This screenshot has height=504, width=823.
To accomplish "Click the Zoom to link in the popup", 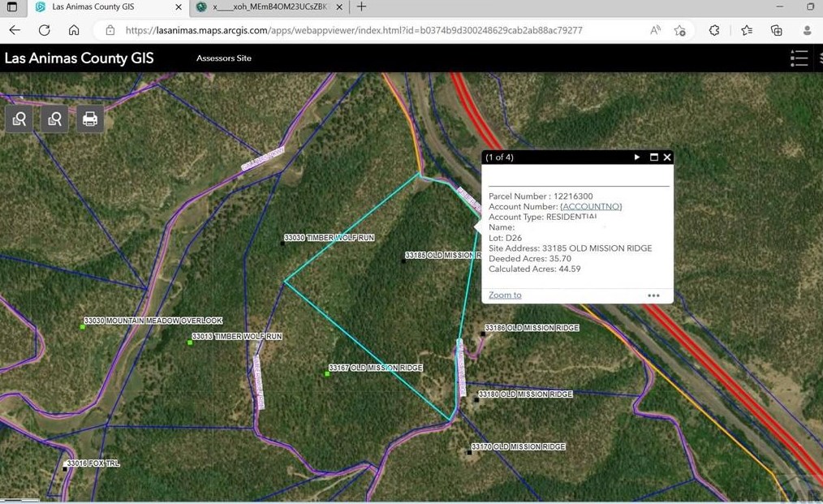I will pos(505,295).
